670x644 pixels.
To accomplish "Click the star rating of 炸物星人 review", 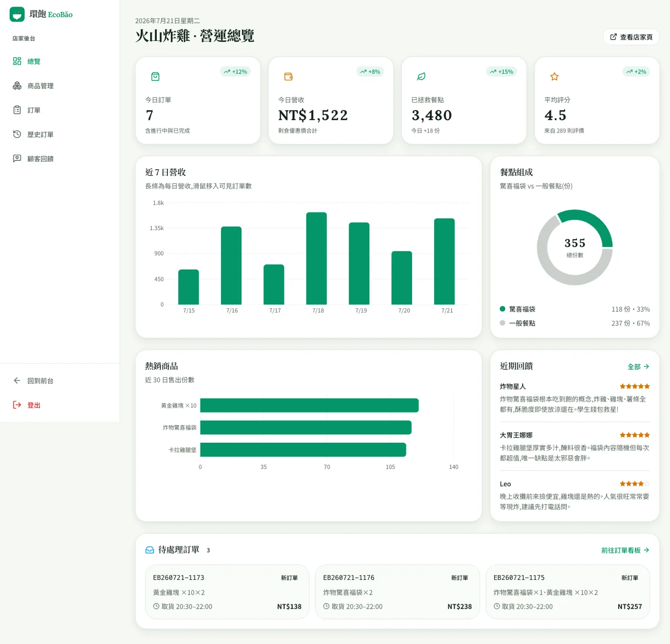I will point(635,386).
